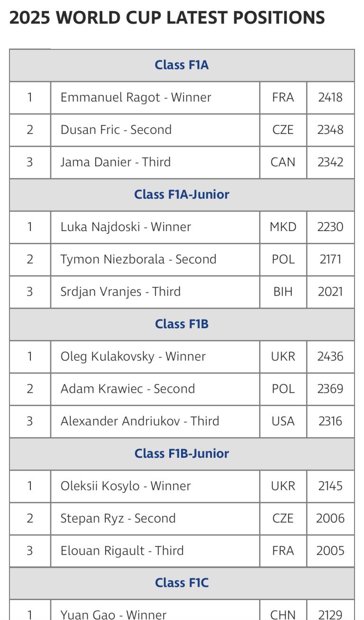
Task: Click the Adam Krawiec second place cell
Action: (x=127, y=389)
